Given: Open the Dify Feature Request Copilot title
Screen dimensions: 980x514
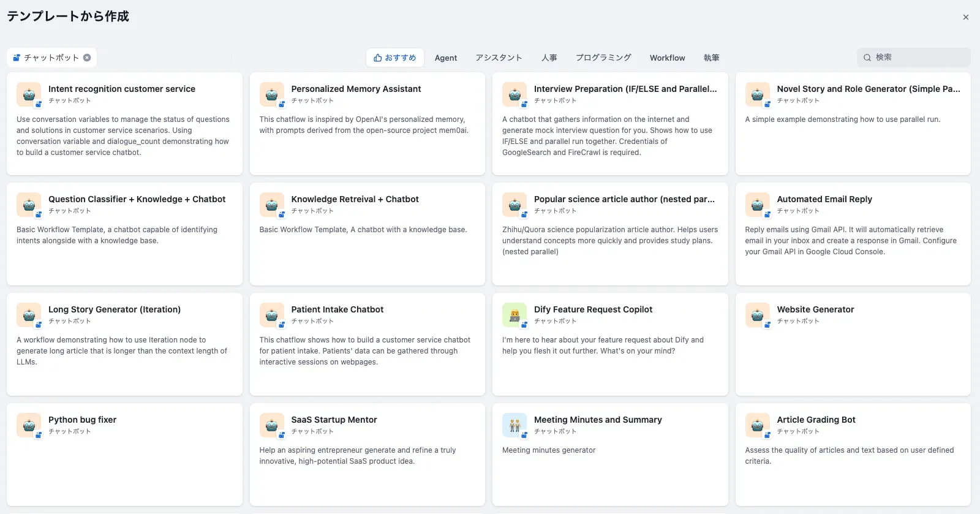Looking at the screenshot, I should tap(594, 309).
